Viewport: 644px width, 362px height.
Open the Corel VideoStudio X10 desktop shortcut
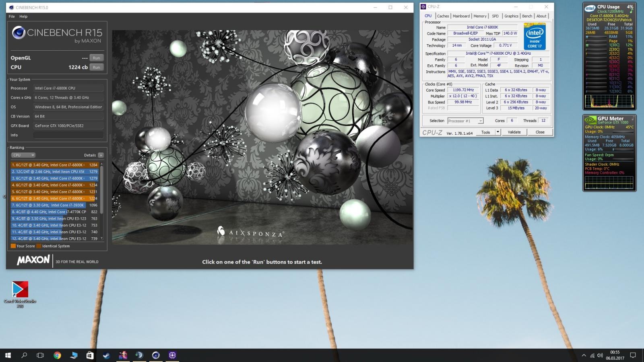point(20,294)
